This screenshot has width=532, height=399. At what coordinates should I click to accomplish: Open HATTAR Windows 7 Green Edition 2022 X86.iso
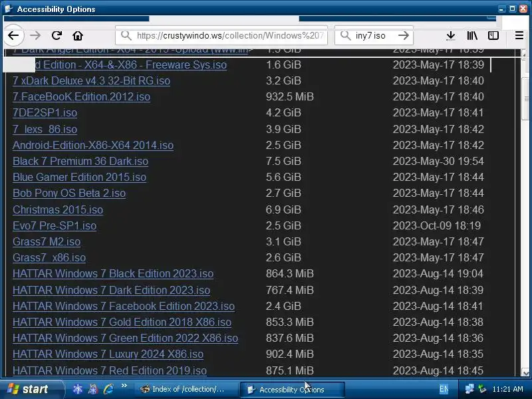(125, 338)
